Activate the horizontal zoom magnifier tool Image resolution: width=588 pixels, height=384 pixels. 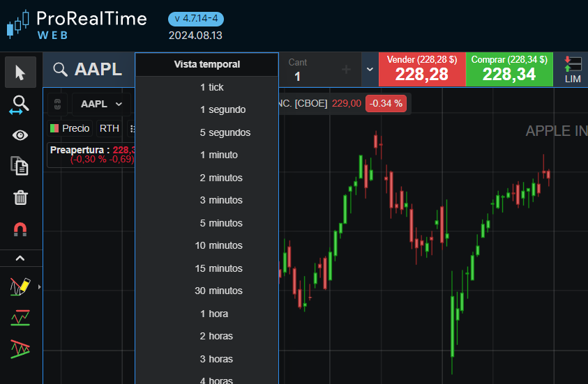click(x=20, y=105)
